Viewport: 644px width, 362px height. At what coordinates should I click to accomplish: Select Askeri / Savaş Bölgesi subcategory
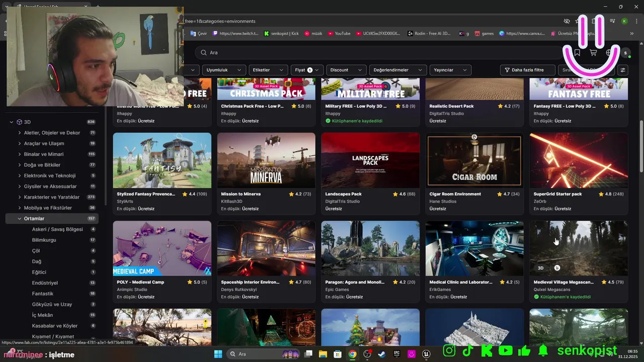[57, 229]
